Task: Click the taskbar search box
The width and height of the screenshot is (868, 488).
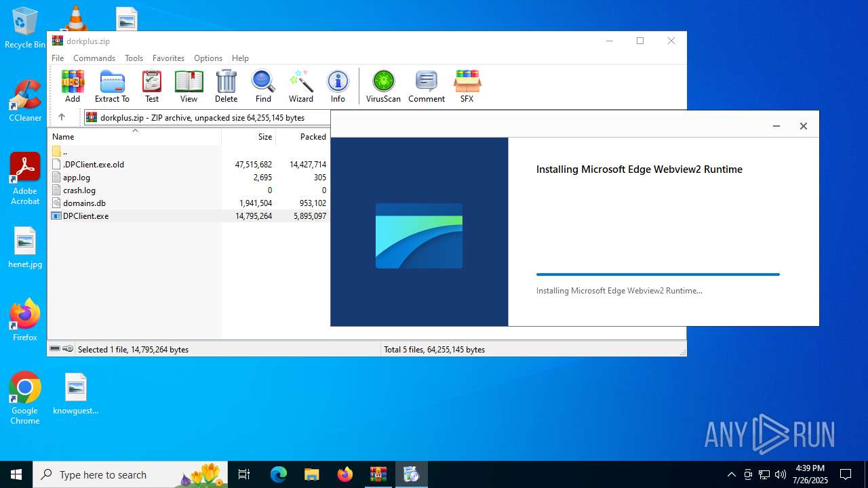Action: point(130,474)
